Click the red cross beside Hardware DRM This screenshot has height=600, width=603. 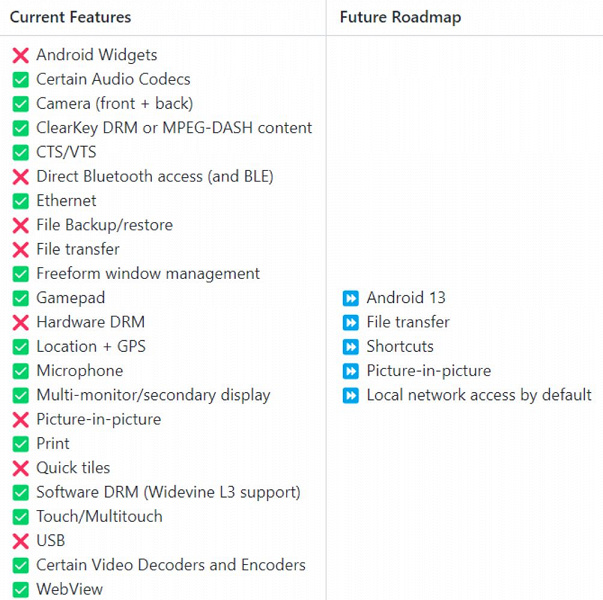click(20, 323)
